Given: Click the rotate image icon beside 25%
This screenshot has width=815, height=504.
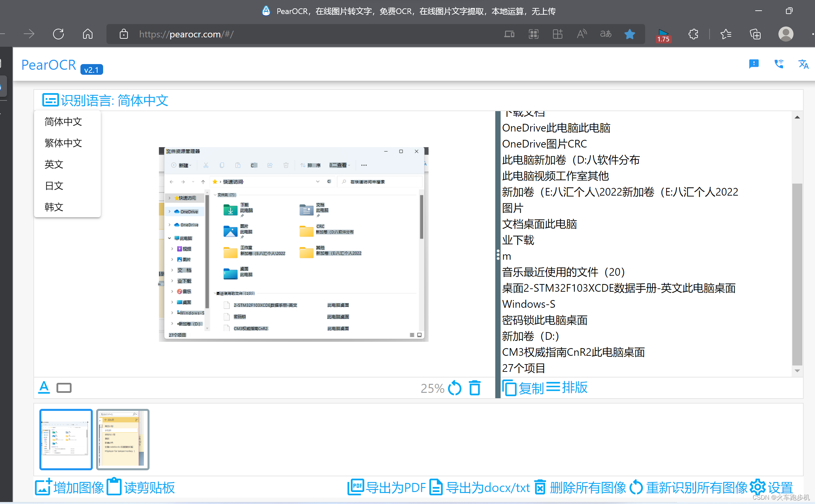Looking at the screenshot, I should coord(455,388).
